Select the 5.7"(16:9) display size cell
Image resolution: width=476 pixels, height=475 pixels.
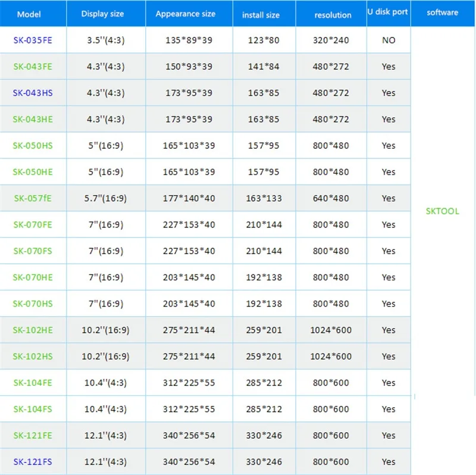coord(105,198)
